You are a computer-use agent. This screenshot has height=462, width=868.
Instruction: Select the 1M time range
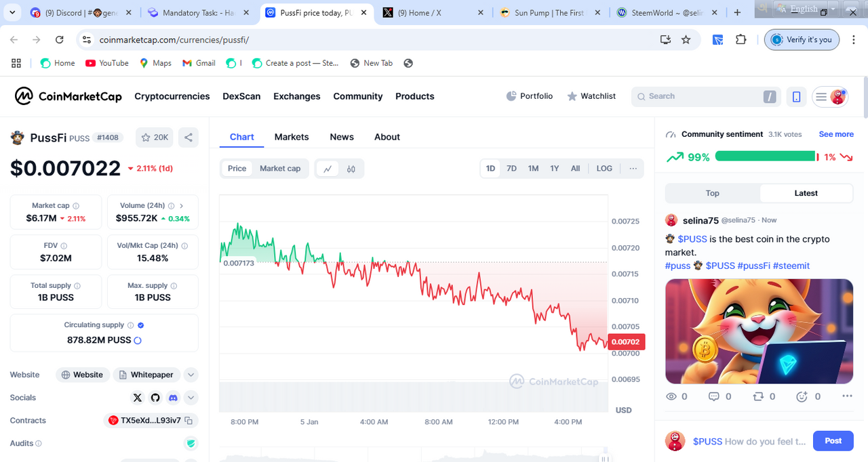pos(534,169)
